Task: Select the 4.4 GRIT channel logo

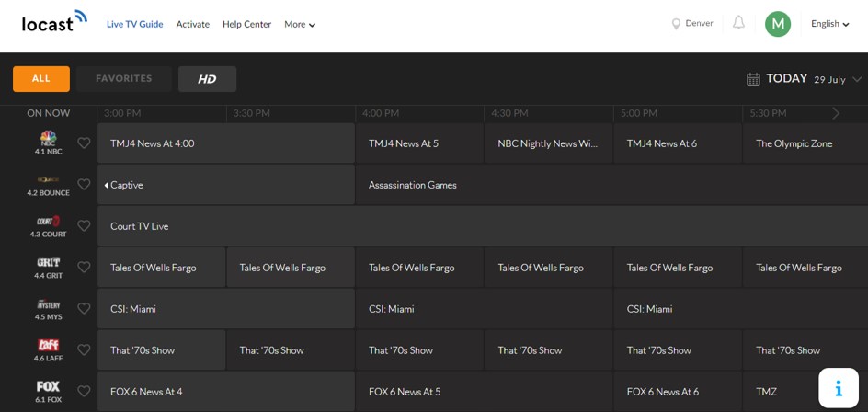Action: pos(48,263)
